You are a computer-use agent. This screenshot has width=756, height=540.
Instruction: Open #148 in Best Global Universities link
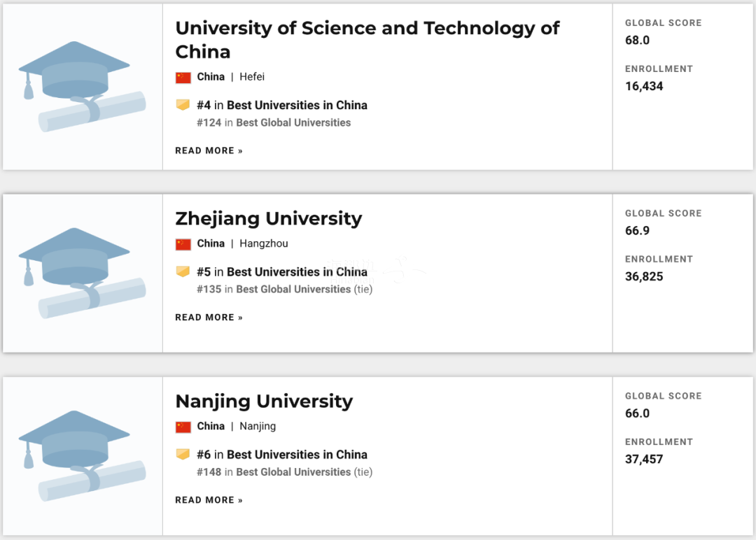(x=274, y=471)
